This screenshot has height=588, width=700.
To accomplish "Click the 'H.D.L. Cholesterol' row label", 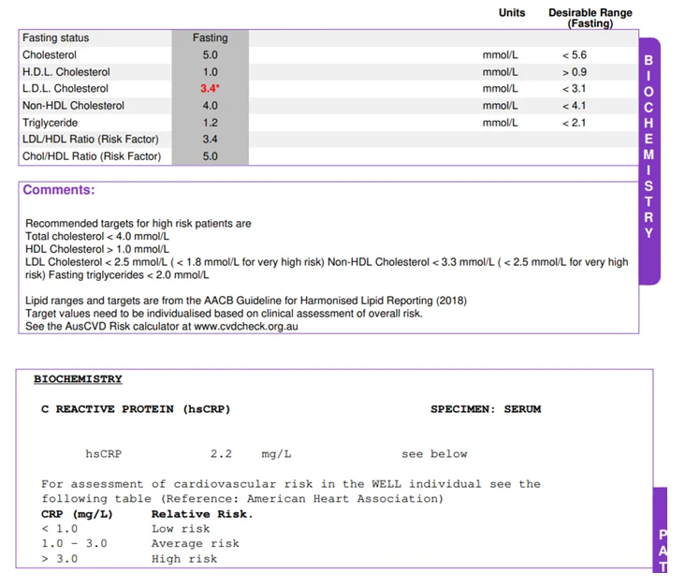I will tap(66, 72).
